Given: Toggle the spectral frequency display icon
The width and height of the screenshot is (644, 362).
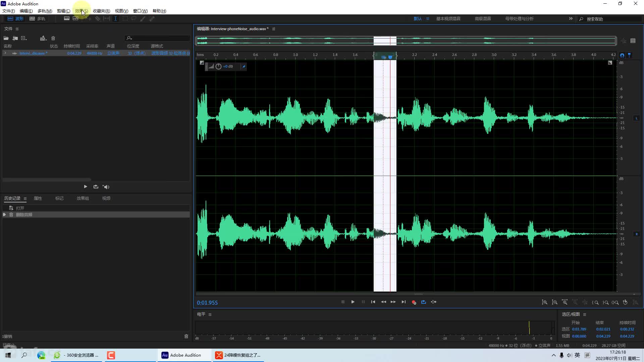Looking at the screenshot, I should tap(66, 18).
